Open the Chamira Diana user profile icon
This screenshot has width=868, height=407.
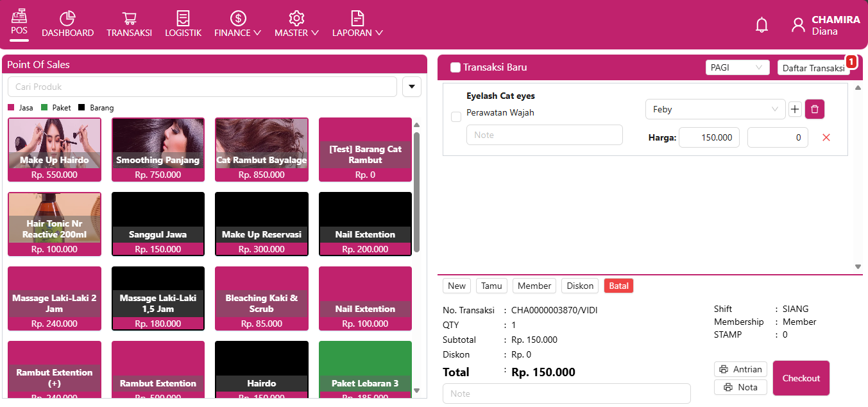pos(798,25)
